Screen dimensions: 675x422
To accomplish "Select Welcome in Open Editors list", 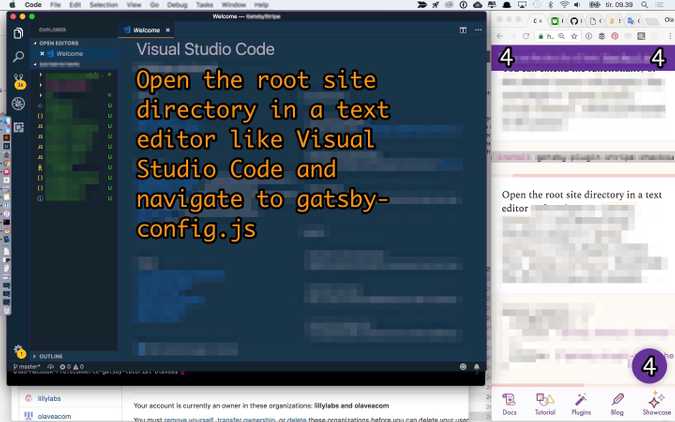I will [69, 53].
